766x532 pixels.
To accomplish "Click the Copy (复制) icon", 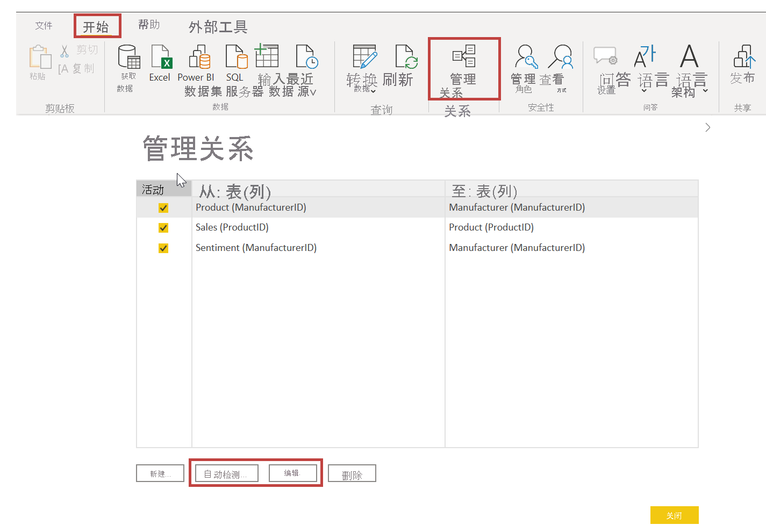I will tap(63, 69).
